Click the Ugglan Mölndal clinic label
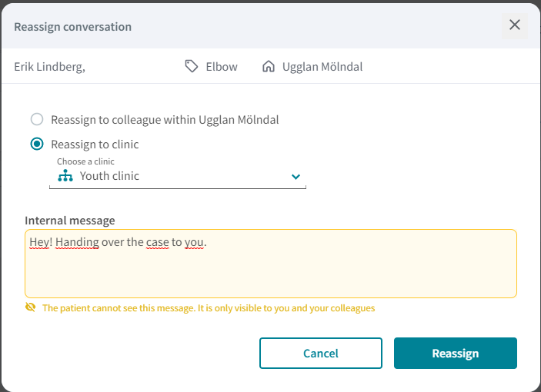Viewport: 541px width, 392px height. [x=322, y=67]
